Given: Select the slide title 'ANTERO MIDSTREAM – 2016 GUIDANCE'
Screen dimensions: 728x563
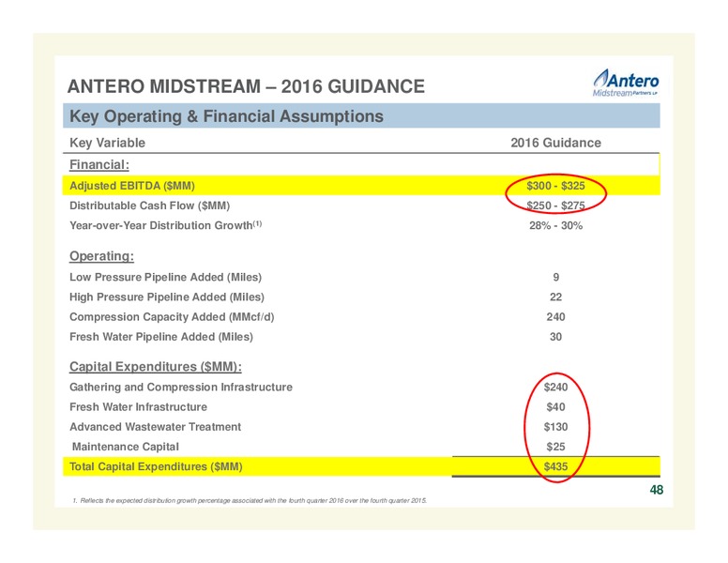Looking at the screenshot, I should click(x=246, y=86).
